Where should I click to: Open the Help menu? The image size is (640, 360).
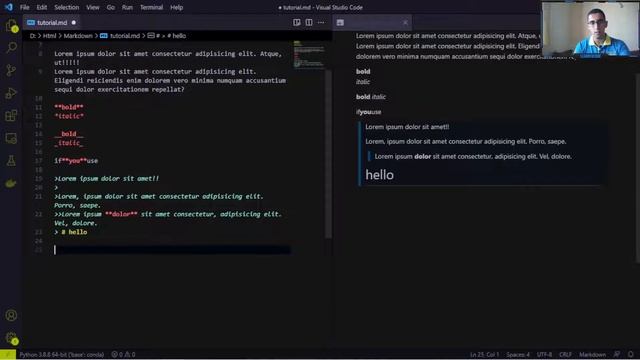176,7
